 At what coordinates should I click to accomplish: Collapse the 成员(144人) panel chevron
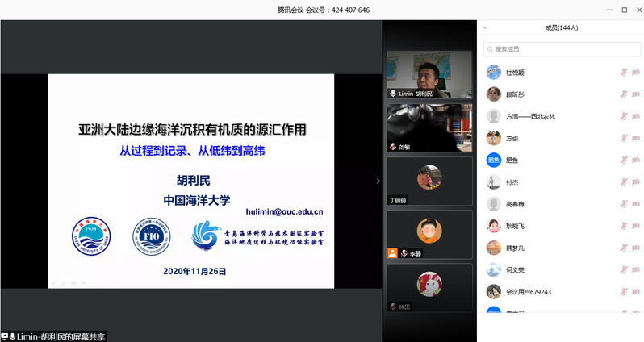[x=484, y=27]
